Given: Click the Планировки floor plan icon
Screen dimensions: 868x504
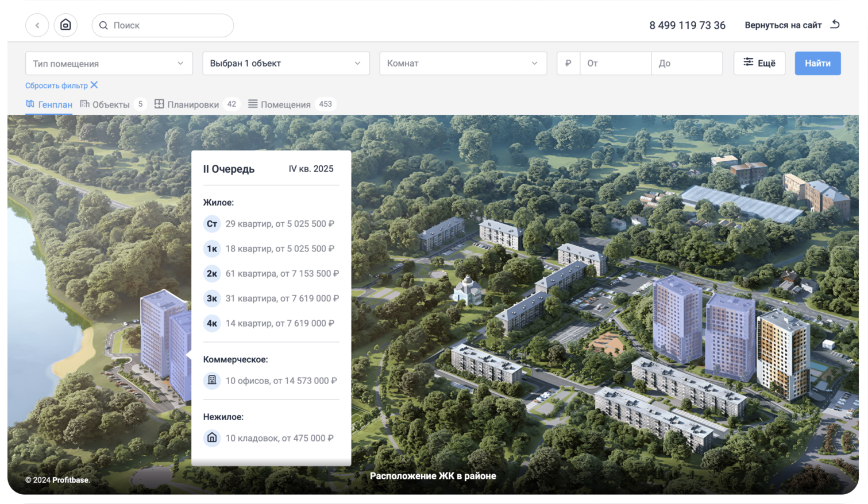Looking at the screenshot, I should [x=159, y=104].
